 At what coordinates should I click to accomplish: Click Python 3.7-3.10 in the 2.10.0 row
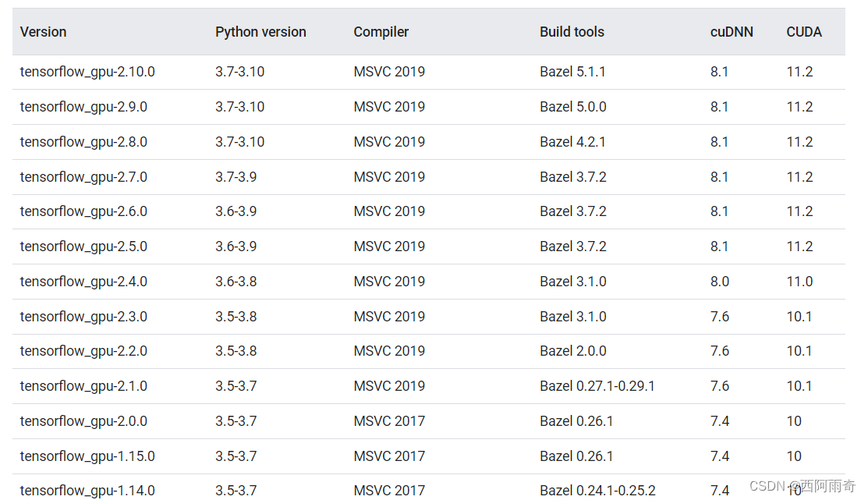click(x=239, y=72)
